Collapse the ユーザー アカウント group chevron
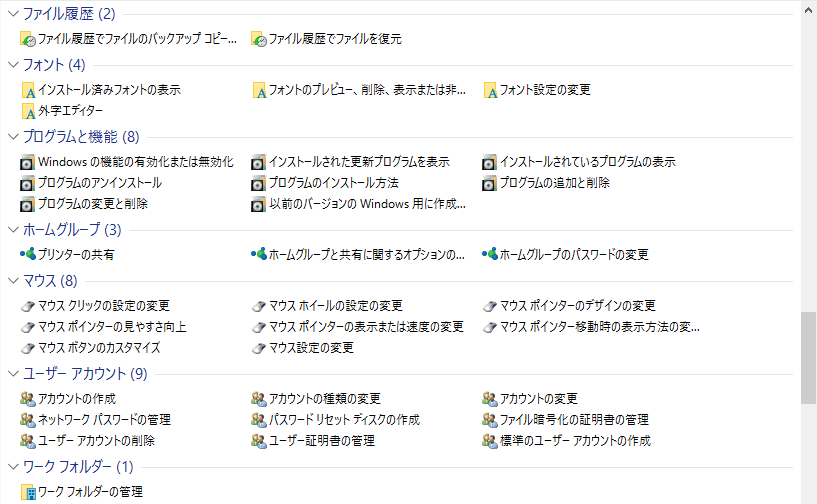 [x=14, y=374]
